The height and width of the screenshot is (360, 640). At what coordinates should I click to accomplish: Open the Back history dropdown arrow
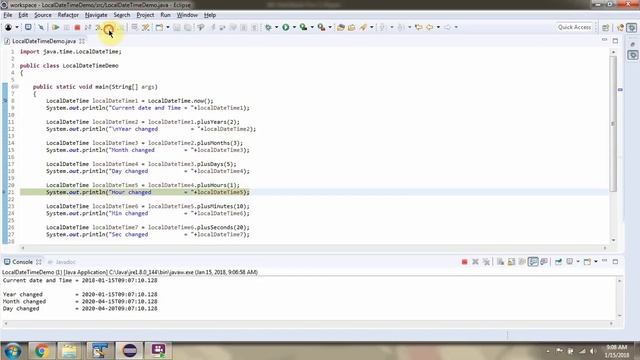pos(438,27)
